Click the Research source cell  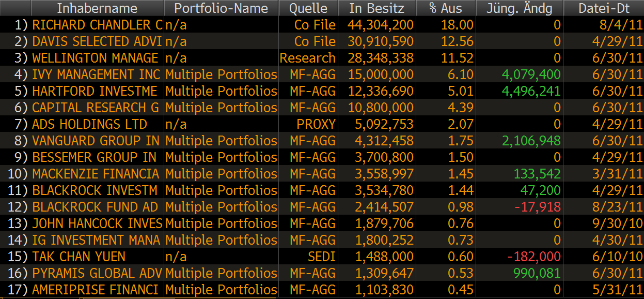click(x=308, y=58)
